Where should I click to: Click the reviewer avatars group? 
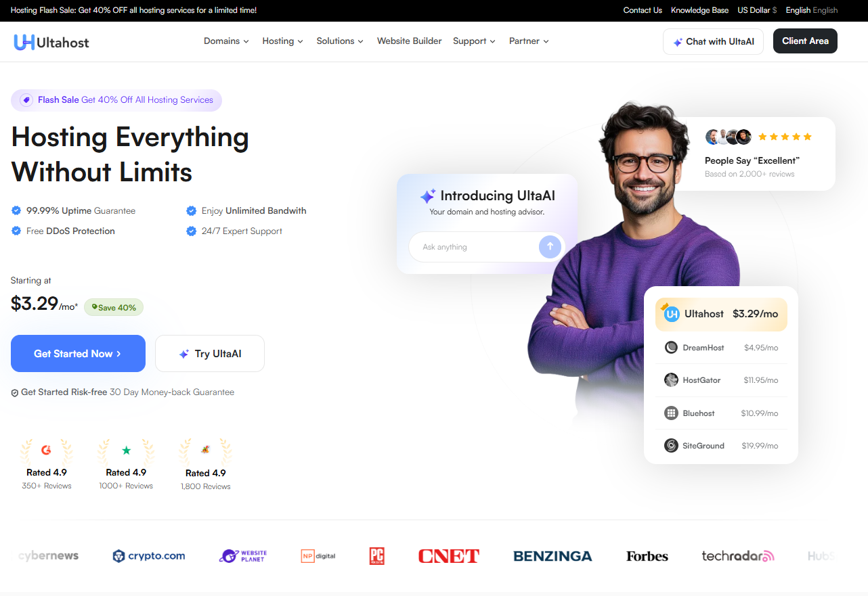[729, 137]
